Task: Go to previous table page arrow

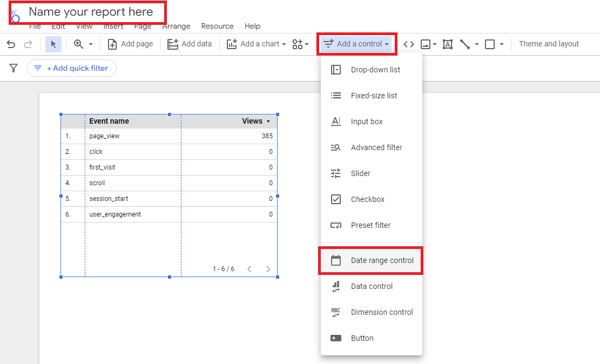Action: tap(249, 269)
